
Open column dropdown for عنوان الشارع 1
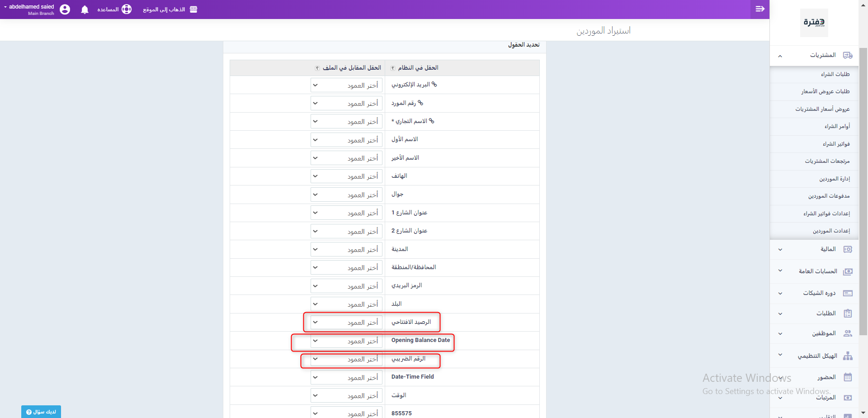click(346, 213)
